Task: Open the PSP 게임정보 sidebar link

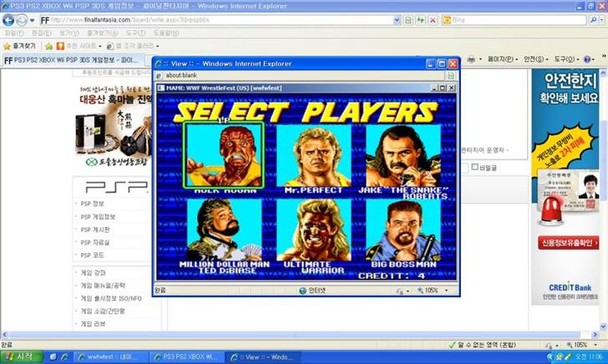Action: pyautogui.click(x=98, y=217)
